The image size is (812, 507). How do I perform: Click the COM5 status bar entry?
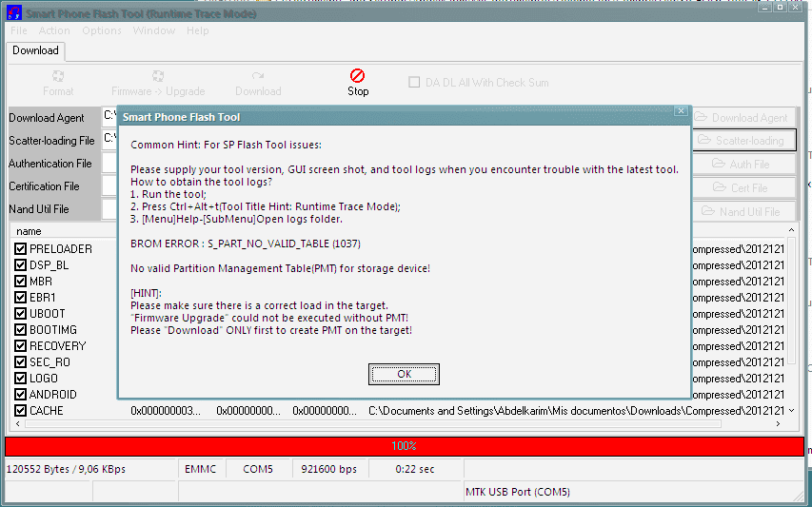tap(258, 469)
